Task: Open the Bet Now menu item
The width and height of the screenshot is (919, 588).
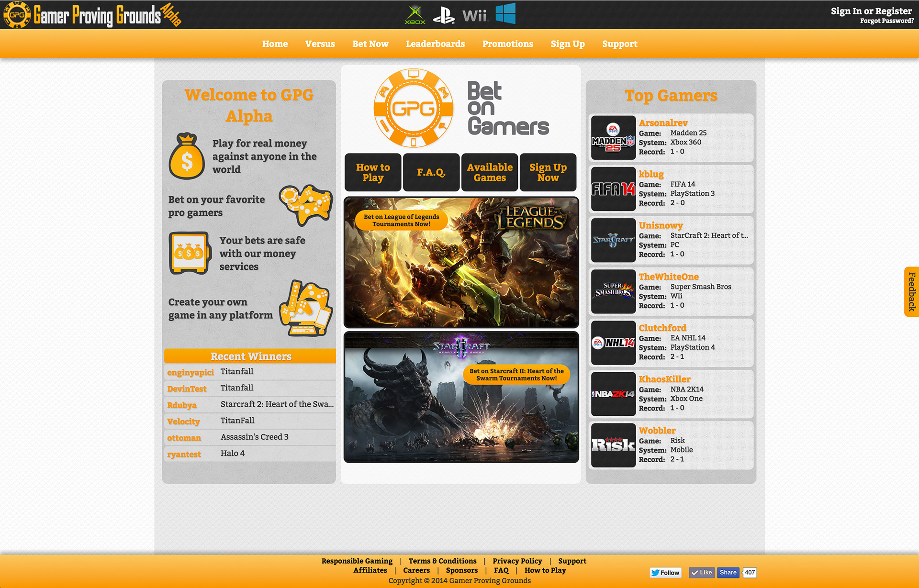Action: point(370,44)
